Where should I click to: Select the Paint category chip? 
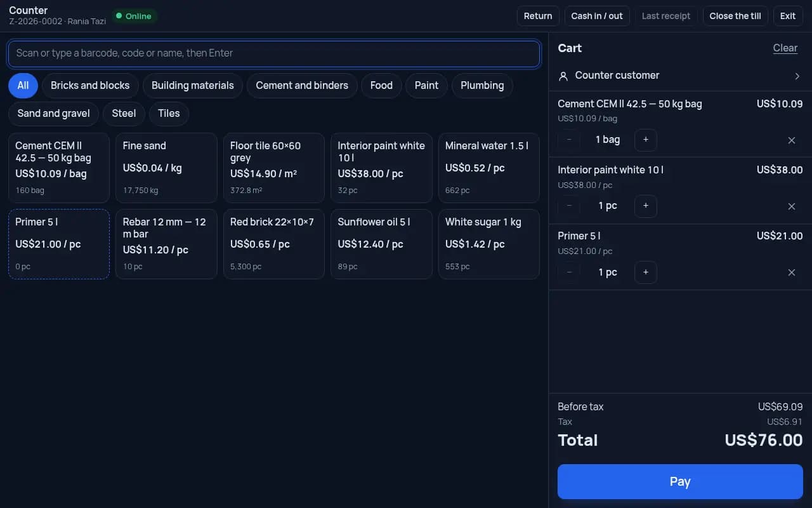[426, 86]
